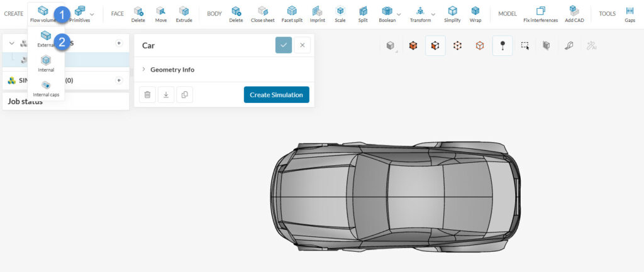The image size is (644, 272).
Task: Confirm Car geometry with checkmark button
Action: tap(283, 45)
